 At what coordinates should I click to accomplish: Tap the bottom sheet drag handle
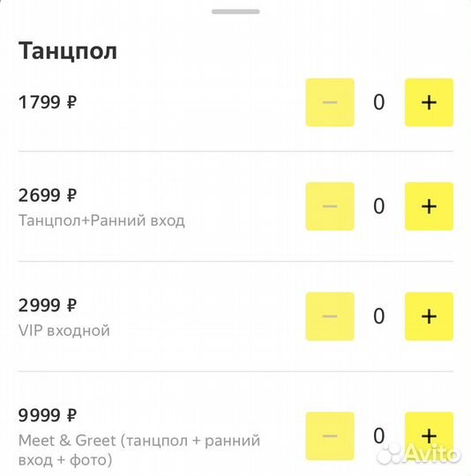pos(235,11)
